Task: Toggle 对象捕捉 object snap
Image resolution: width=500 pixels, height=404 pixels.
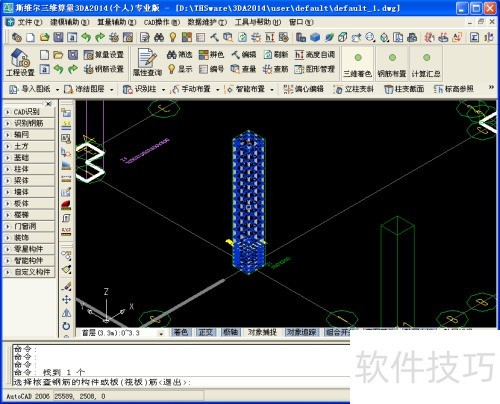Action: [x=262, y=332]
